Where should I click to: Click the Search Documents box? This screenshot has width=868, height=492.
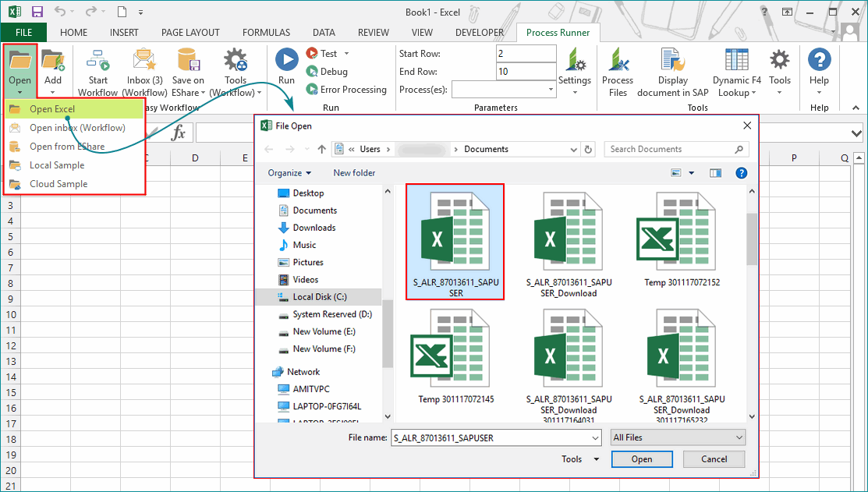[676, 150]
